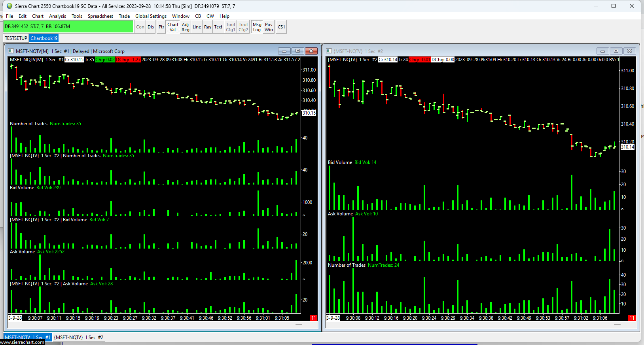
Task: Open the Tools menu
Action: pyautogui.click(x=77, y=16)
